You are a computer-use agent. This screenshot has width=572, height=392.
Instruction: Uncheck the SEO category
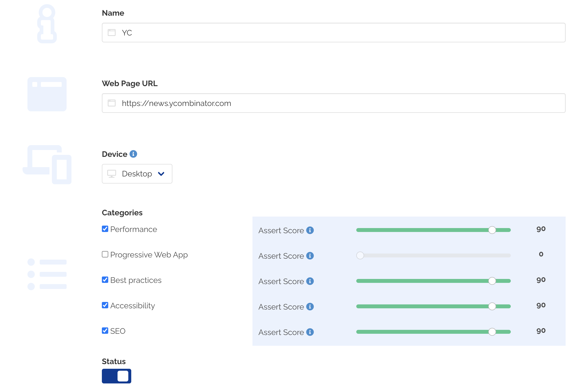pos(105,331)
